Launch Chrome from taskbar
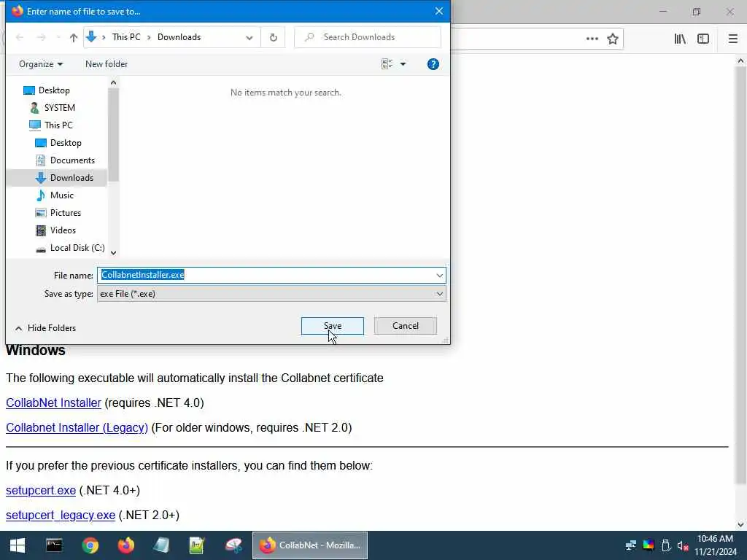 (x=90, y=545)
